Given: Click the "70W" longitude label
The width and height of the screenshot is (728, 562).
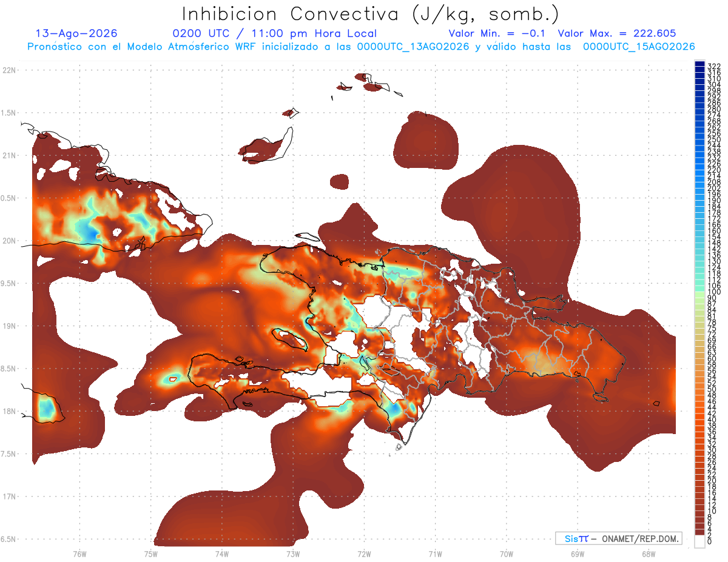Looking at the screenshot, I should pyautogui.click(x=507, y=554).
